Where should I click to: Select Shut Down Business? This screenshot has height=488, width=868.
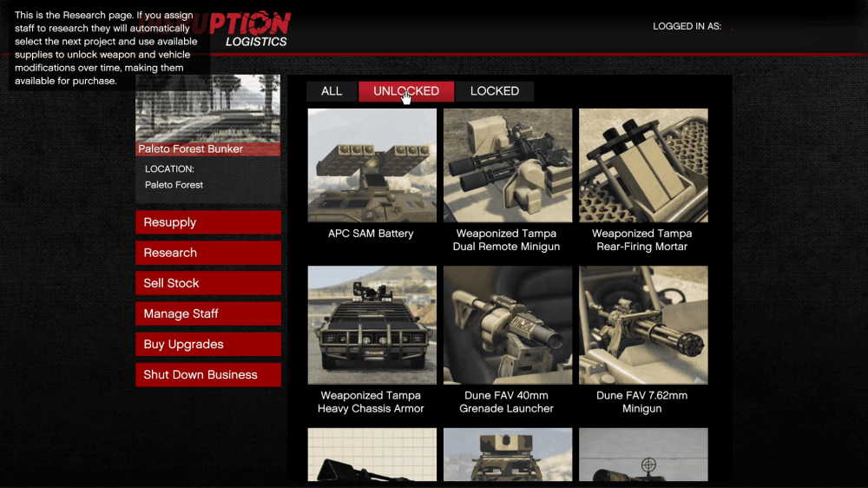(x=208, y=374)
